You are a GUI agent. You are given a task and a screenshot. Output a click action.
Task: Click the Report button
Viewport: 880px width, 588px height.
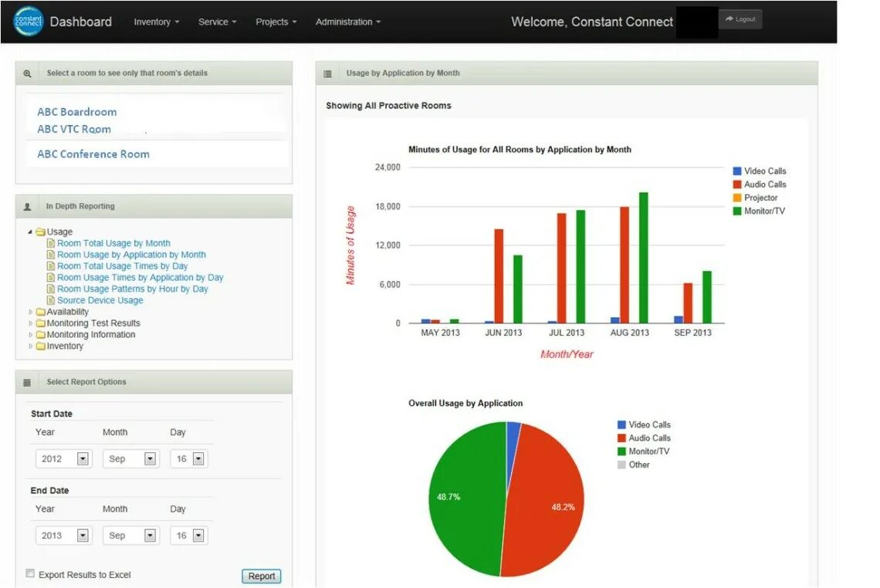click(262, 576)
